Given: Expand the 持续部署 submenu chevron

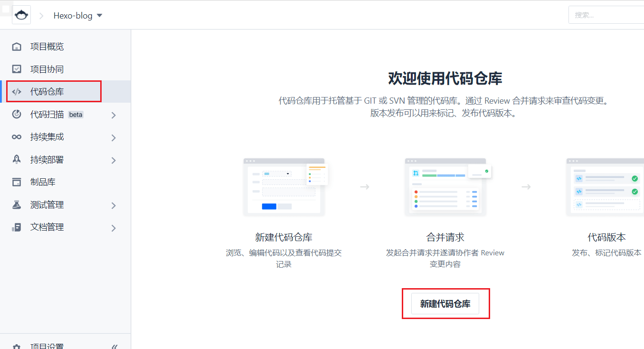Looking at the screenshot, I should click(x=114, y=160).
